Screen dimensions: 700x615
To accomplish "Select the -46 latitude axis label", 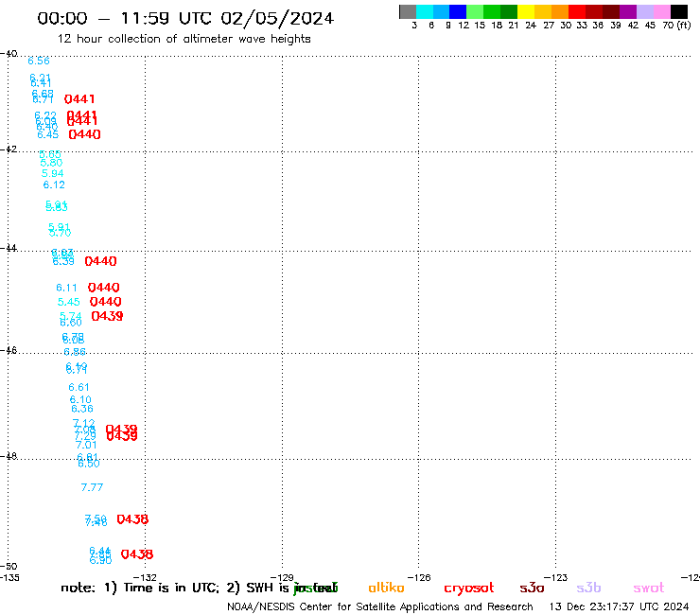I will coord(9,351).
